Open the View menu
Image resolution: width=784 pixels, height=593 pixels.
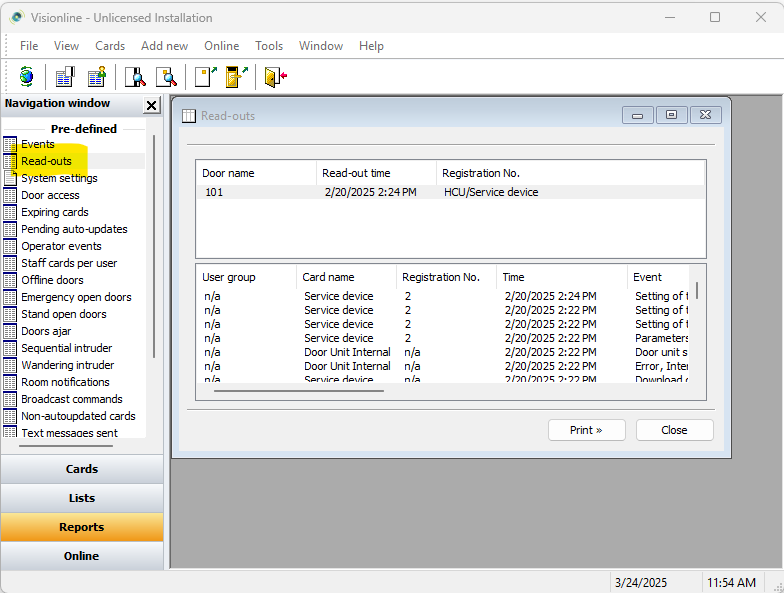pos(66,46)
